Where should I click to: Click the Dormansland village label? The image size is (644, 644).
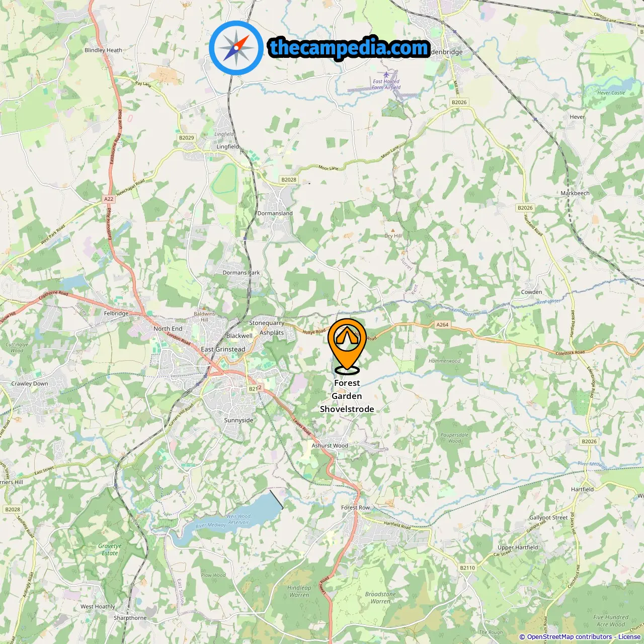pyautogui.click(x=275, y=213)
